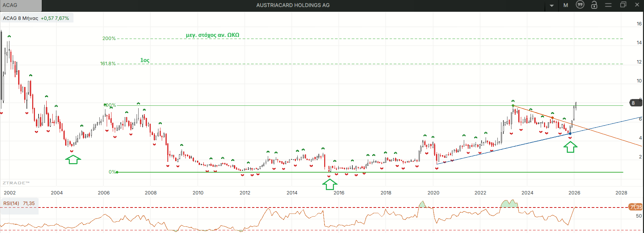The width and height of the screenshot is (644, 233).
Task: Select the green up arrow below 2016 low
Action: point(330,184)
